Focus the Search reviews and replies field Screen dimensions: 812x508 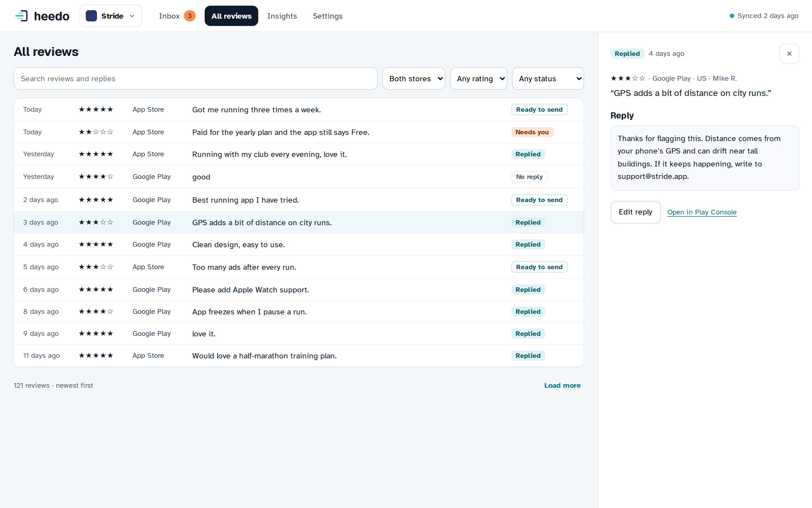point(196,78)
